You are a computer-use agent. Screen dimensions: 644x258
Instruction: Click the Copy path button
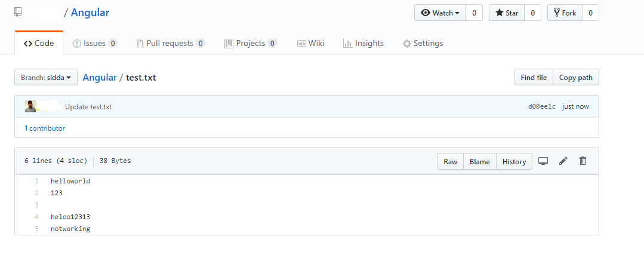coord(576,78)
